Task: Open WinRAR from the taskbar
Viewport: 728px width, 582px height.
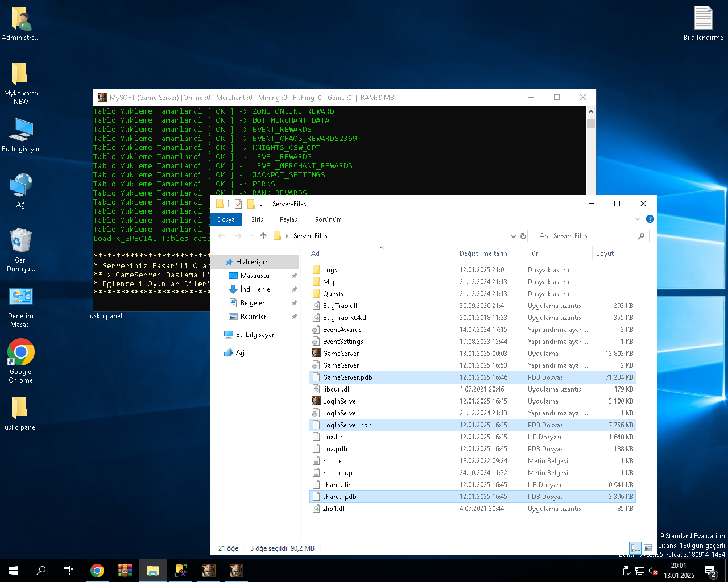Action: [125, 571]
